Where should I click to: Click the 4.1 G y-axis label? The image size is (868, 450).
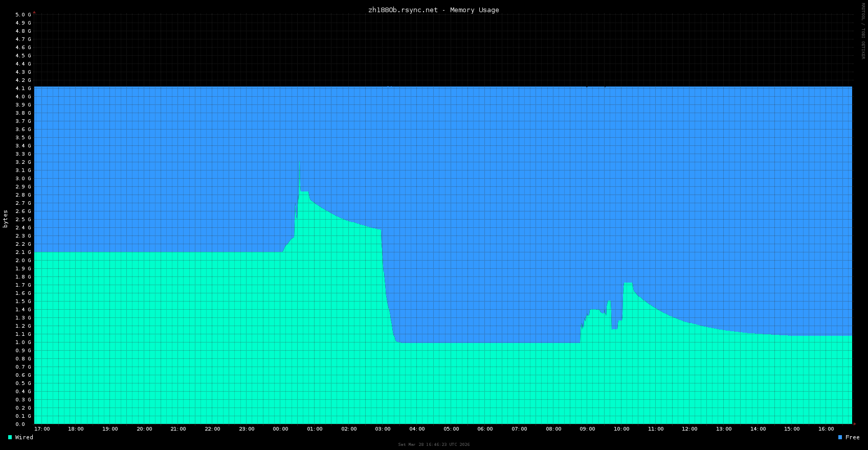[24, 89]
